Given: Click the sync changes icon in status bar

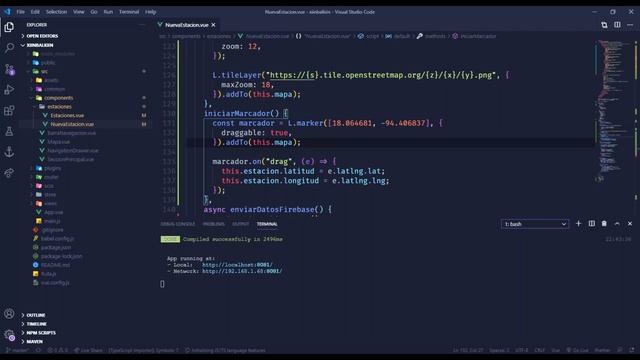Looking at the screenshot, I should click(38, 350).
